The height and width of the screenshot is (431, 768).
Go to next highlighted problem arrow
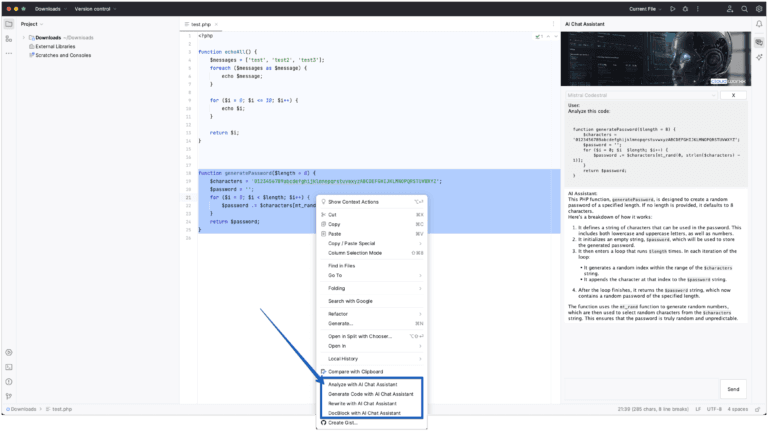(555, 37)
